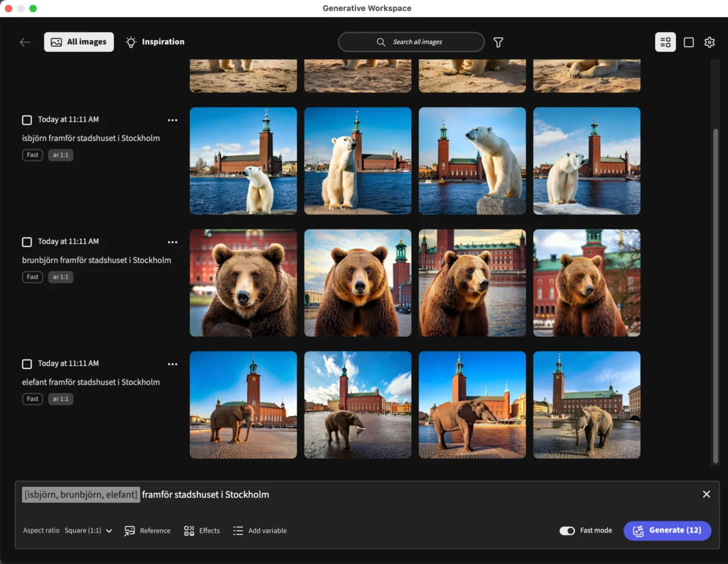Viewport: 728px width, 564px height.
Task: Toggle the Fast mode switch
Action: pos(567,531)
